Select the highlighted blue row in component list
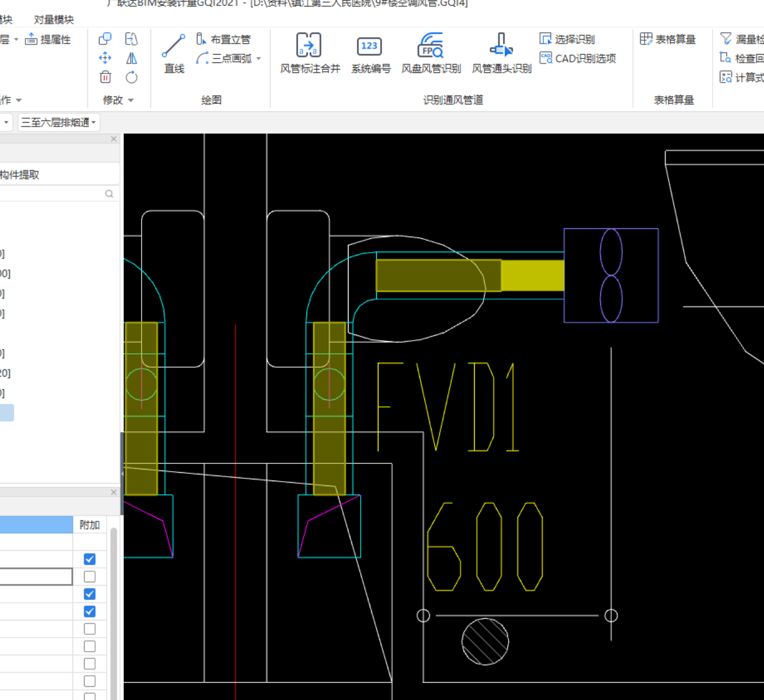Viewport: 764px width, 700px height. pyautogui.click(x=7, y=412)
